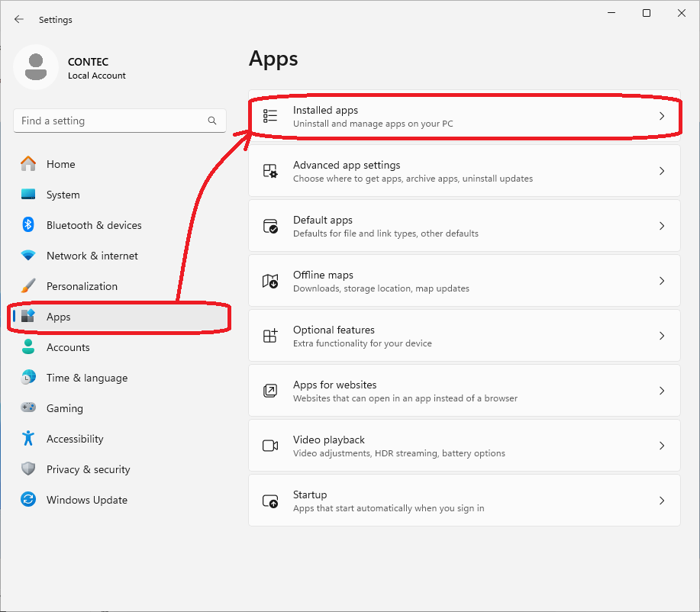Open Network & internet category
700x612 pixels.
92,256
